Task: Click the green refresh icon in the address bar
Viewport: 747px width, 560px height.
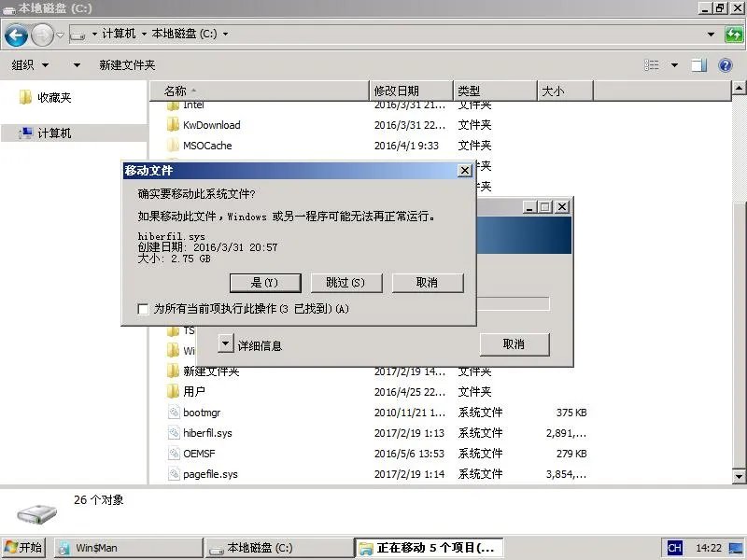Action: pos(736,35)
